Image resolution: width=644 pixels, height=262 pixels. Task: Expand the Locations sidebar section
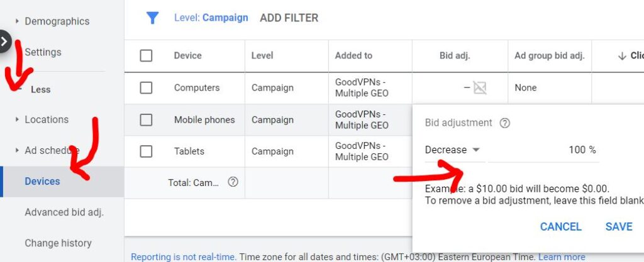(47, 119)
